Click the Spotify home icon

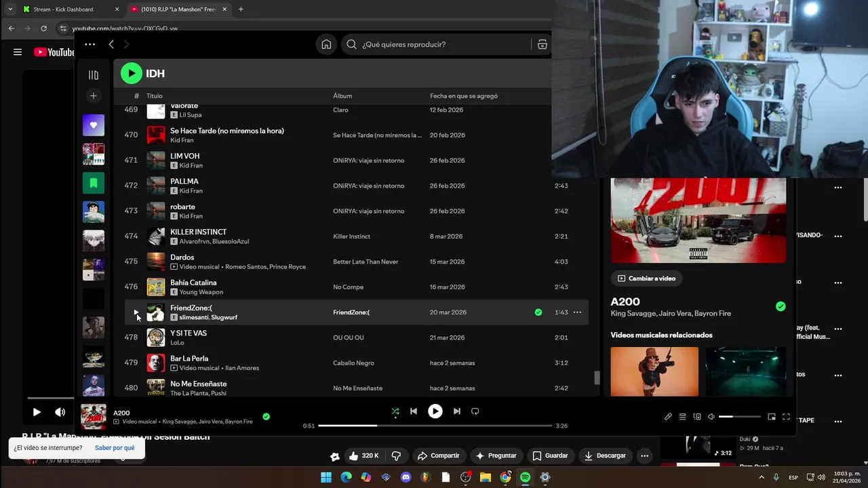coord(326,44)
